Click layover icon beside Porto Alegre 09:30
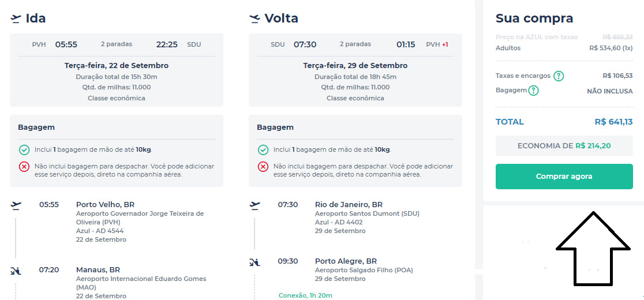644x300 pixels. click(x=254, y=262)
